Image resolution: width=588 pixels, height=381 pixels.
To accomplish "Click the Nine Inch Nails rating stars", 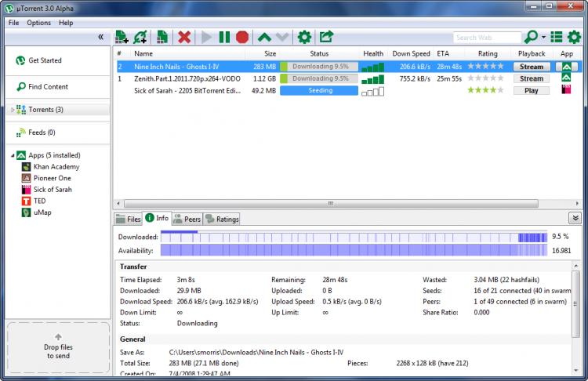I will pyautogui.click(x=485, y=66).
